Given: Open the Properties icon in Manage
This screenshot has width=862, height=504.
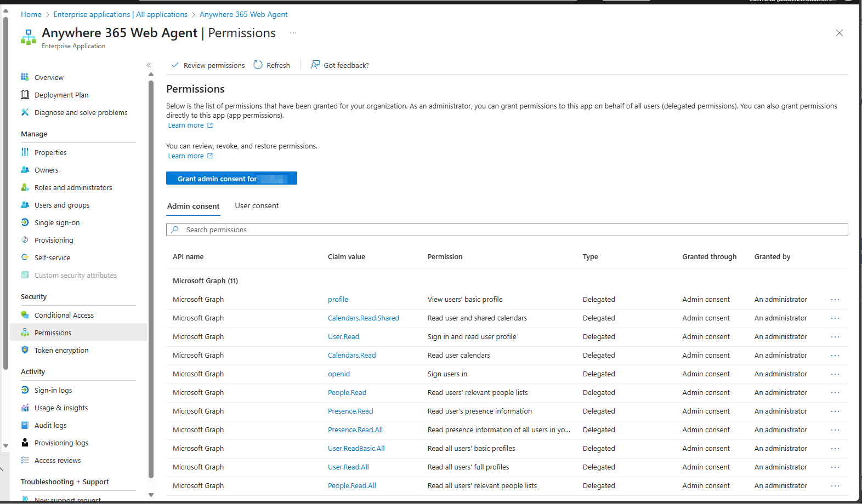Looking at the screenshot, I should 25,152.
